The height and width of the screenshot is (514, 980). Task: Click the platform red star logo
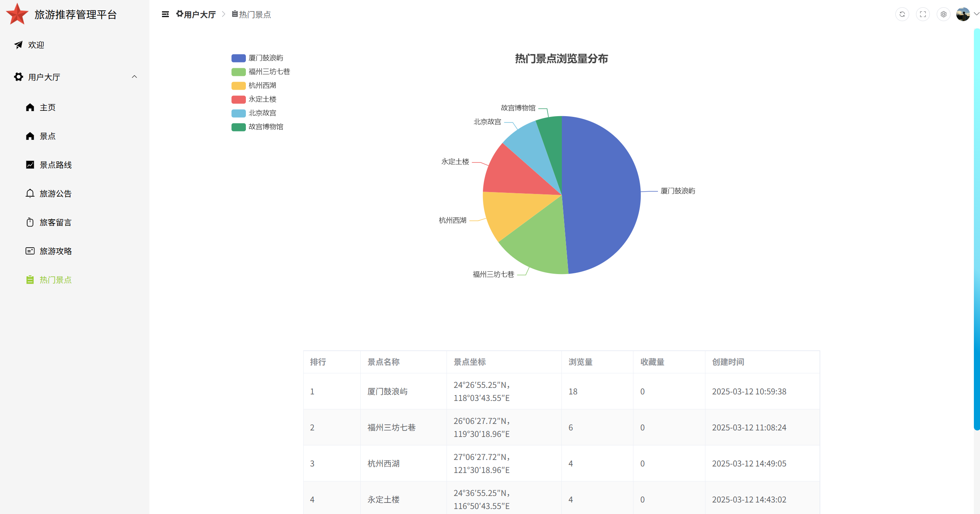17,14
